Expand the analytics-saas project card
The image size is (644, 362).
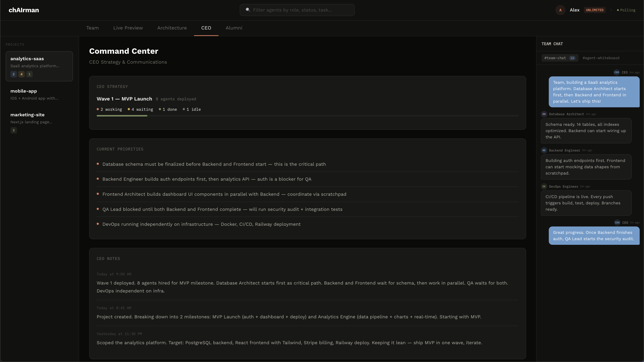tap(39, 66)
